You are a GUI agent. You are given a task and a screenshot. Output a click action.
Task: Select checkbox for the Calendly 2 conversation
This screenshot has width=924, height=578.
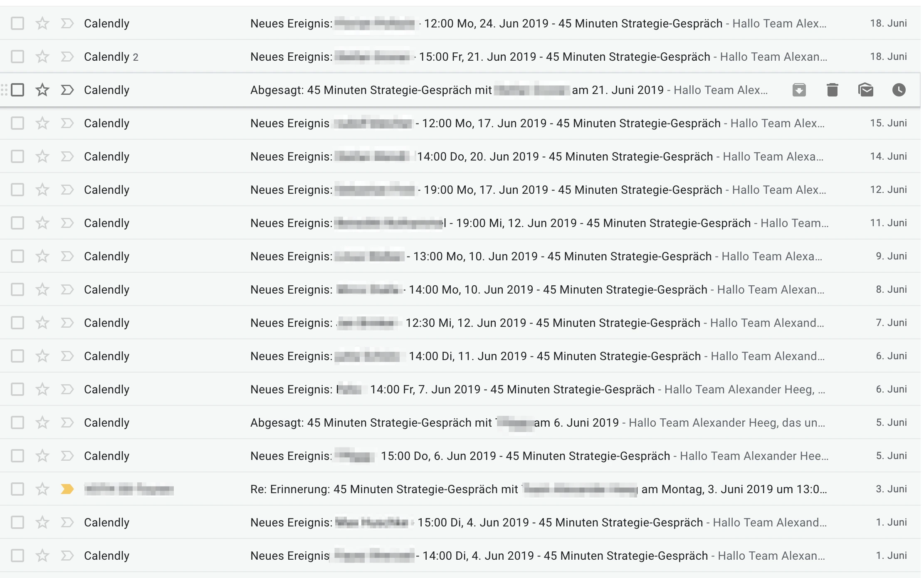pos(17,57)
